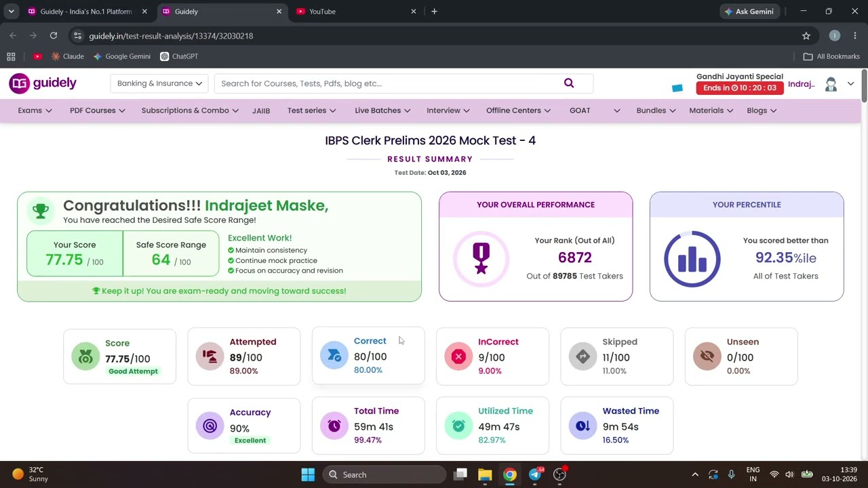Click the magnifier search icon in site header
This screenshot has width=868, height=488.
point(569,83)
